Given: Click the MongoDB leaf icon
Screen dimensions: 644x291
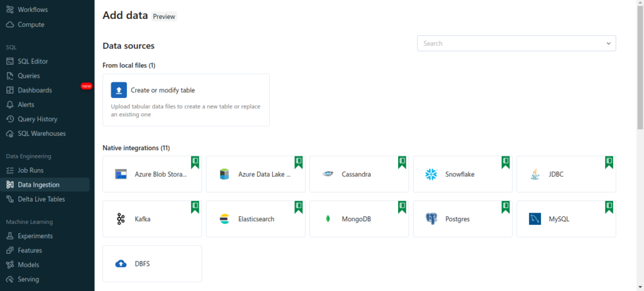Looking at the screenshot, I should coord(328,219).
